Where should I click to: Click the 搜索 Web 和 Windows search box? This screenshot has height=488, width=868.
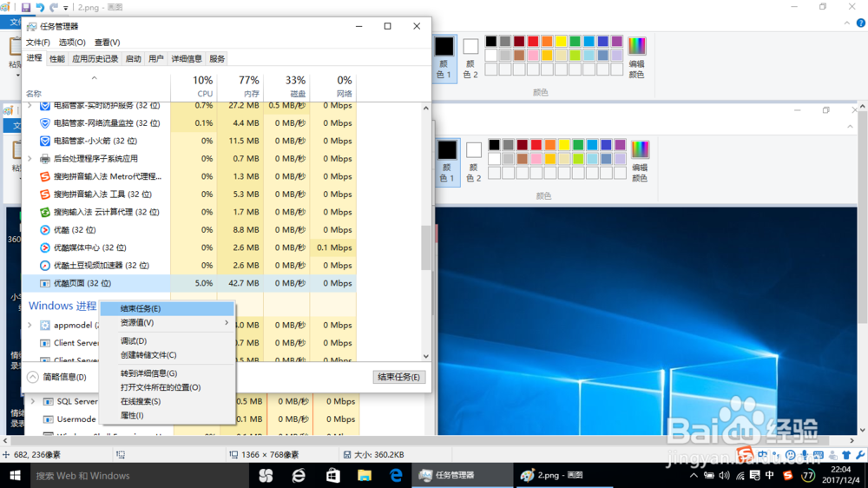coord(138,475)
